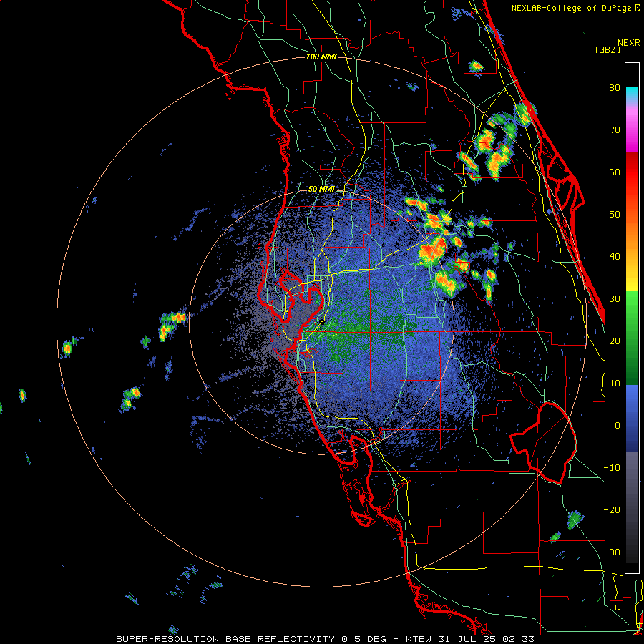Screen dimensions: 644x644
Task: Click the "50 NMI" range ring label
Action: point(321,190)
